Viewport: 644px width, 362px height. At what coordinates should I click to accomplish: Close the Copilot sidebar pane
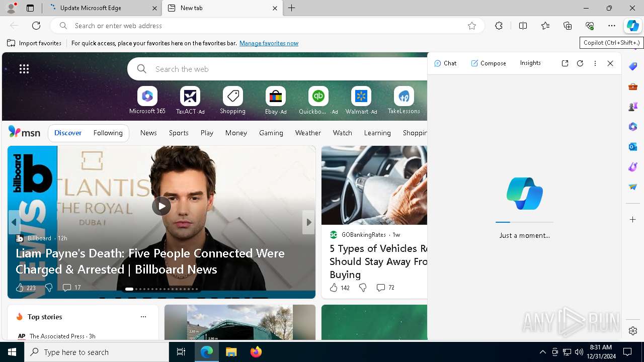pyautogui.click(x=610, y=63)
